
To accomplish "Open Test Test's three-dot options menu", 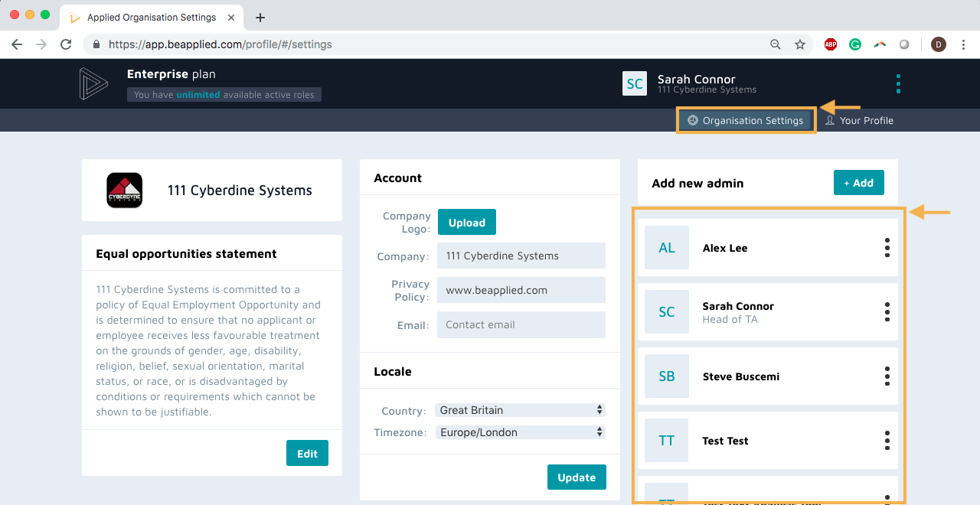I will point(887,440).
